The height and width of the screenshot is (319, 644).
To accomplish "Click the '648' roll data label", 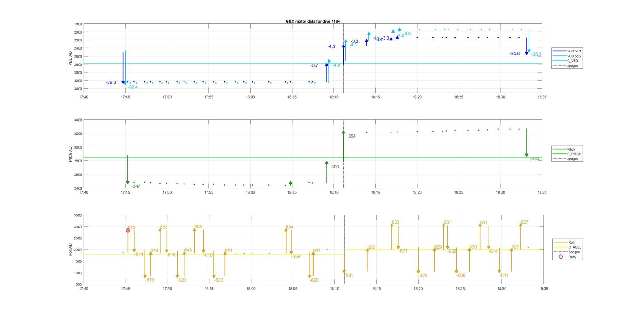I will (188, 250).
